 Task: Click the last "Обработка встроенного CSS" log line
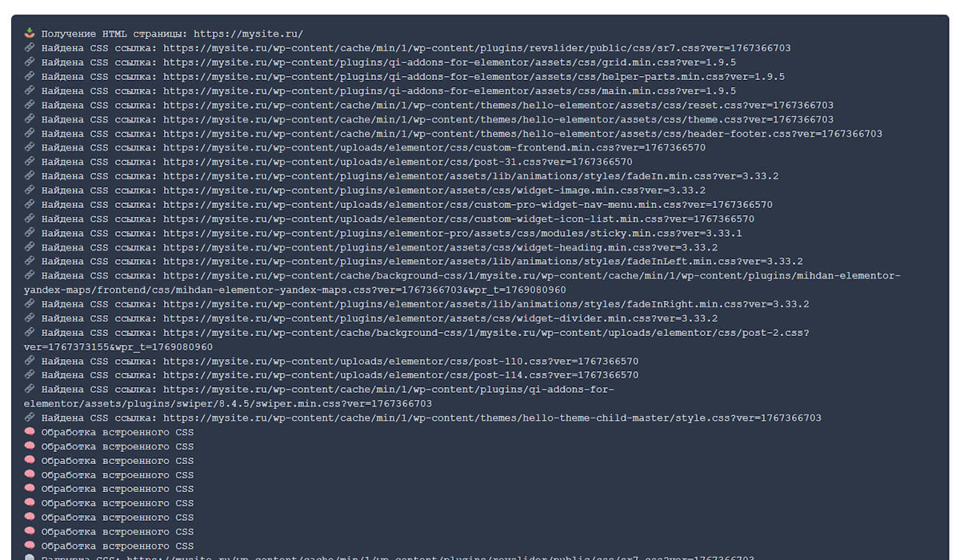pyautogui.click(x=117, y=546)
